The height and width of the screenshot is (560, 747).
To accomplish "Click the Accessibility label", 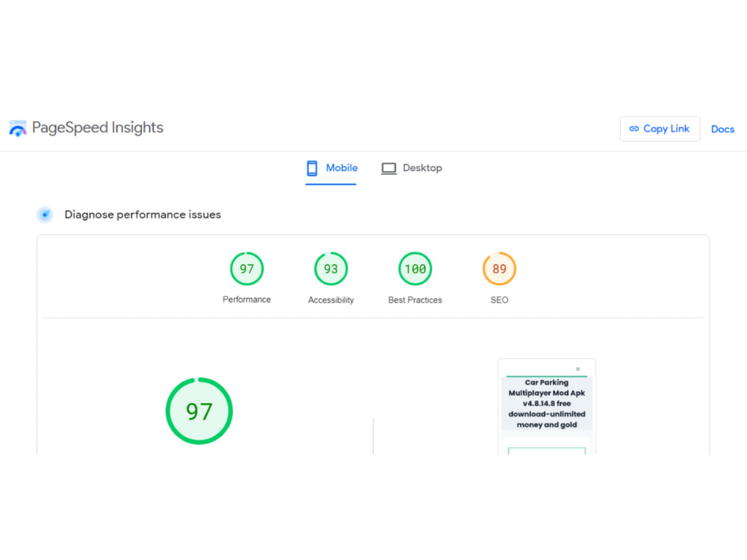I will (331, 300).
